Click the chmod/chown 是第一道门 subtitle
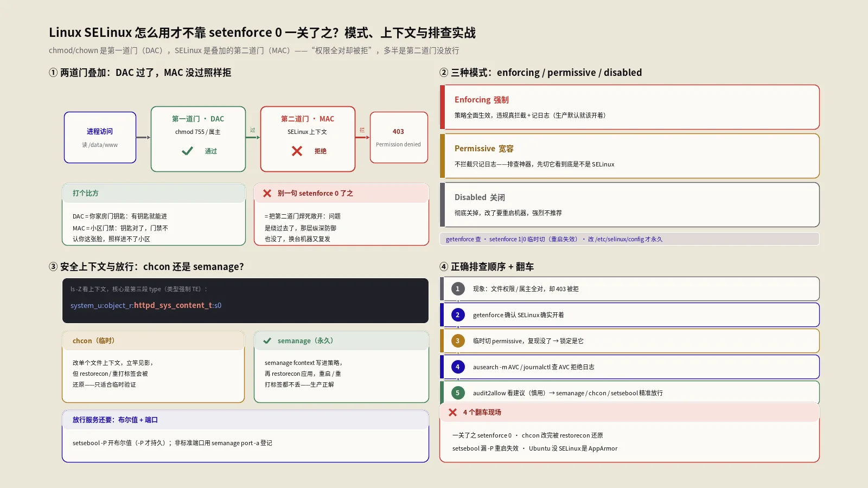The image size is (868, 488). click(x=254, y=50)
